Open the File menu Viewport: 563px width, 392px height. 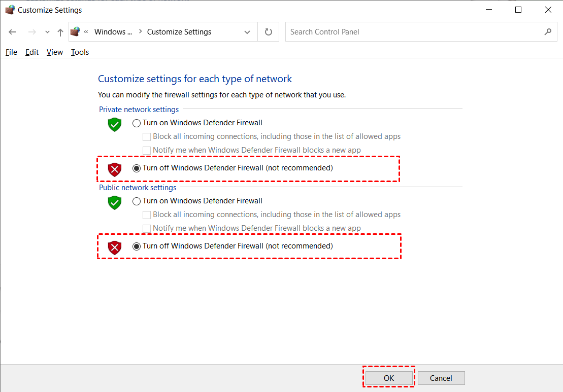pyautogui.click(x=11, y=52)
